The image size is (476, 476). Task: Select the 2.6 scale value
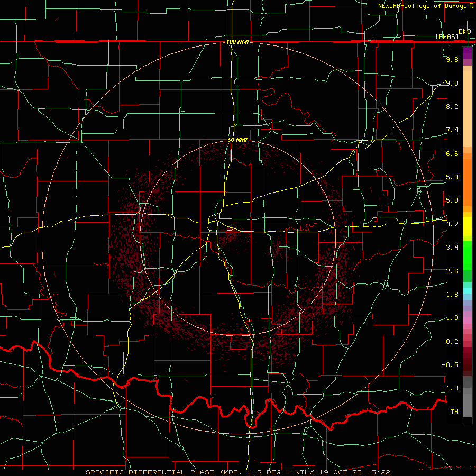tap(452, 271)
